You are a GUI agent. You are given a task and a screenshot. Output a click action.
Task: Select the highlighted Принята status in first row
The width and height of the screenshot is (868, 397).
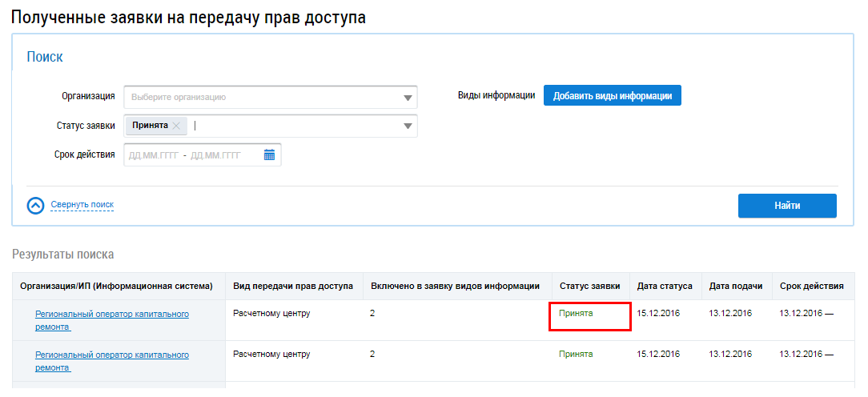pyautogui.click(x=576, y=314)
